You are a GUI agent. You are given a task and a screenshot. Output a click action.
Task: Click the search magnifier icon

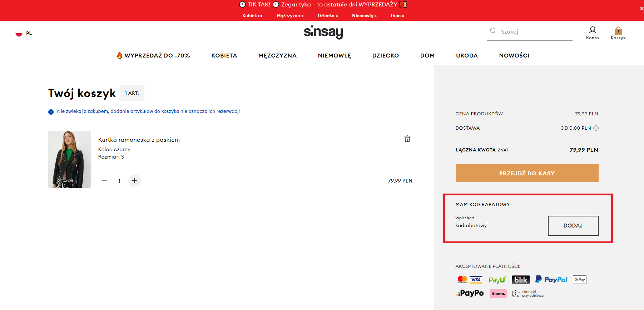coord(493,31)
